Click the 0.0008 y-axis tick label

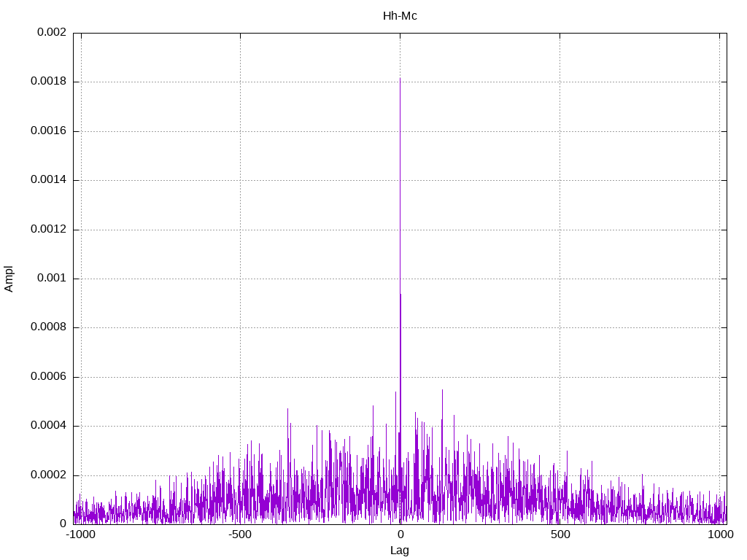[x=48, y=327]
